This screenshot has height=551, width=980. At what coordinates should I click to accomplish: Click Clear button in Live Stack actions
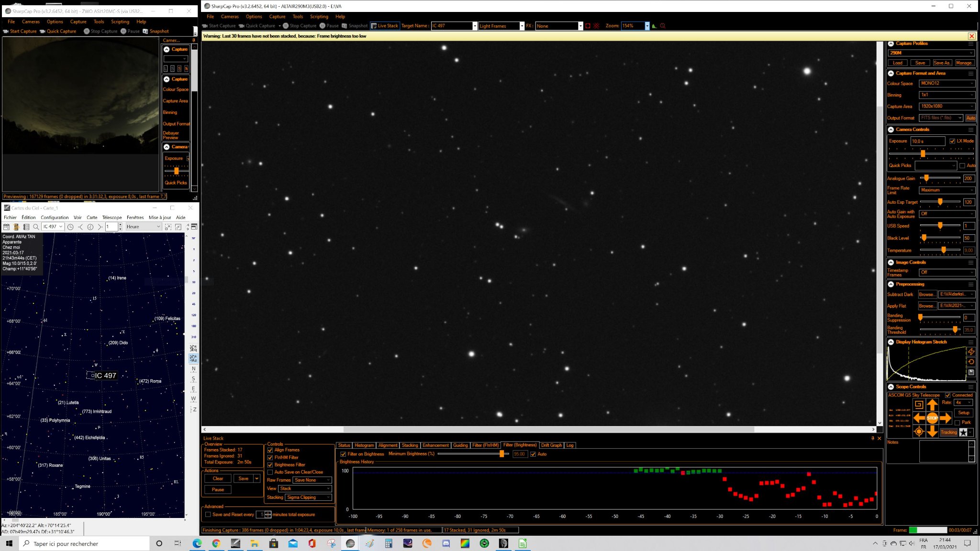[x=218, y=479]
